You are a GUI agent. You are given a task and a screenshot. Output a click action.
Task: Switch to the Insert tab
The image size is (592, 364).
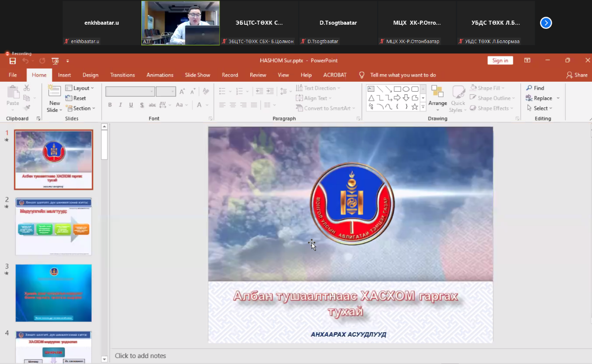coord(65,75)
